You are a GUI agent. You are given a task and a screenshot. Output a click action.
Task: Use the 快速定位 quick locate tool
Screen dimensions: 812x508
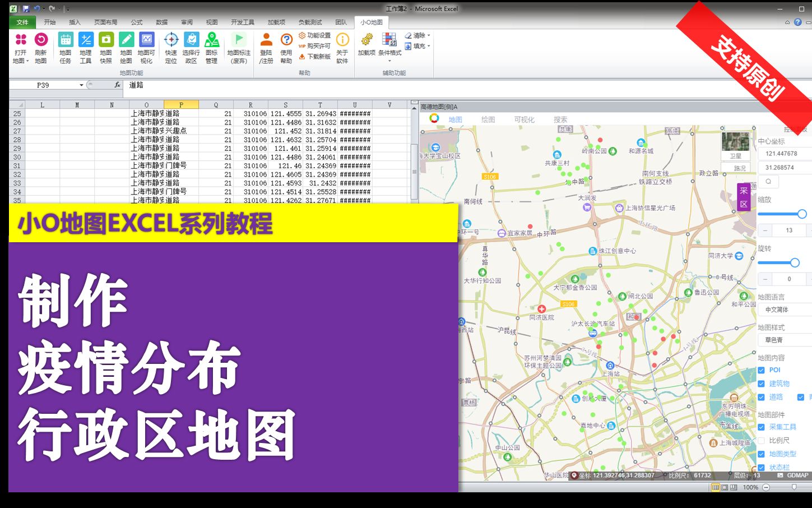[171, 48]
